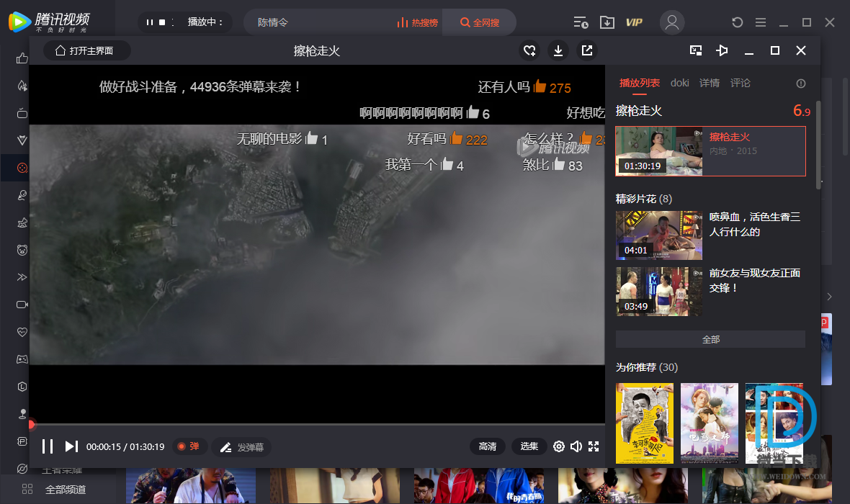
Task: Open the playback history list icon
Action: (581, 22)
